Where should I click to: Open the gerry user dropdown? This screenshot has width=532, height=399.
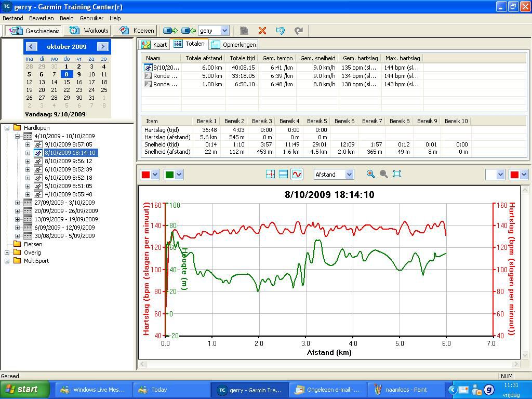pyautogui.click(x=224, y=31)
